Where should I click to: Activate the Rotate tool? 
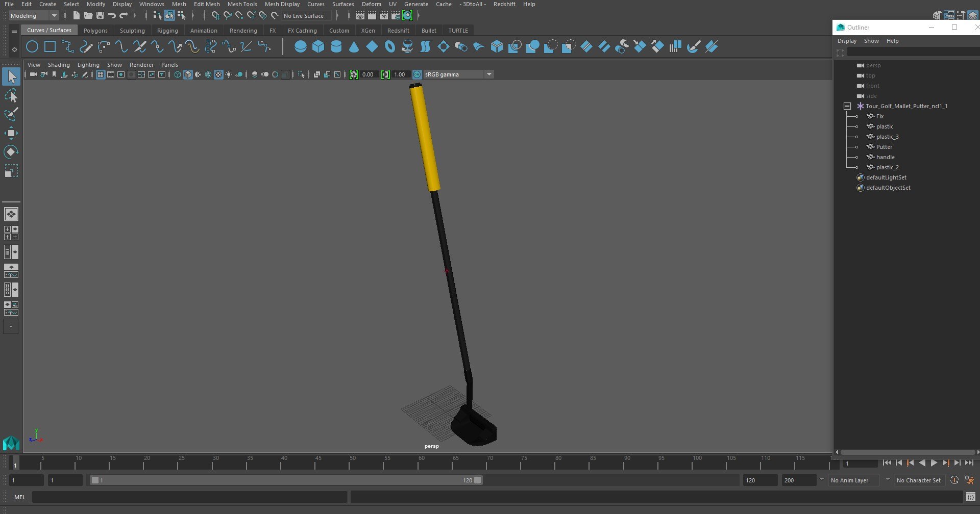click(x=11, y=152)
